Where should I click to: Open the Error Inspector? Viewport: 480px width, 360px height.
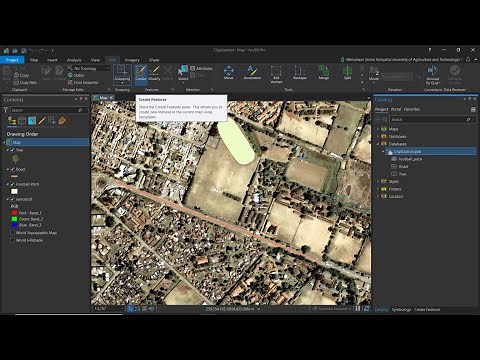click(83, 82)
